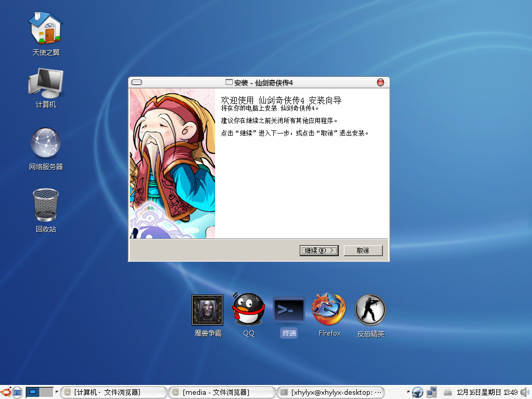Open the calendar from the 12月16日星期日 13:49 clock
The height and width of the screenshot is (399, 532).
(487, 393)
